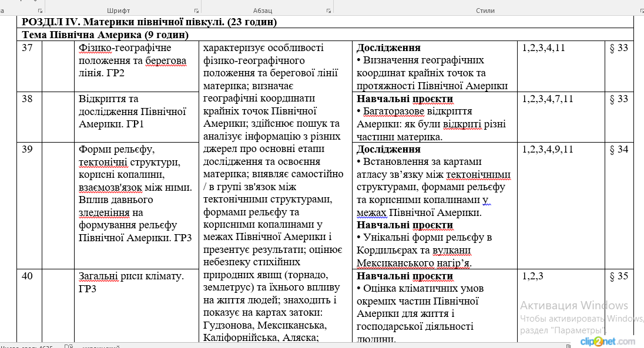The width and height of the screenshot is (644, 348).
Task: Click the Шрифт group label
Action: coord(118,11)
